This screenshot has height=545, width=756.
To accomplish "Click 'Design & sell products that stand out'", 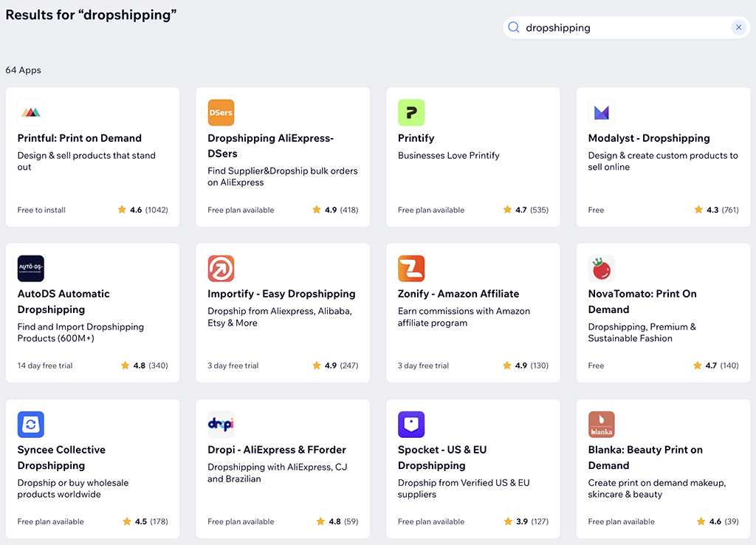I will (x=86, y=161).
